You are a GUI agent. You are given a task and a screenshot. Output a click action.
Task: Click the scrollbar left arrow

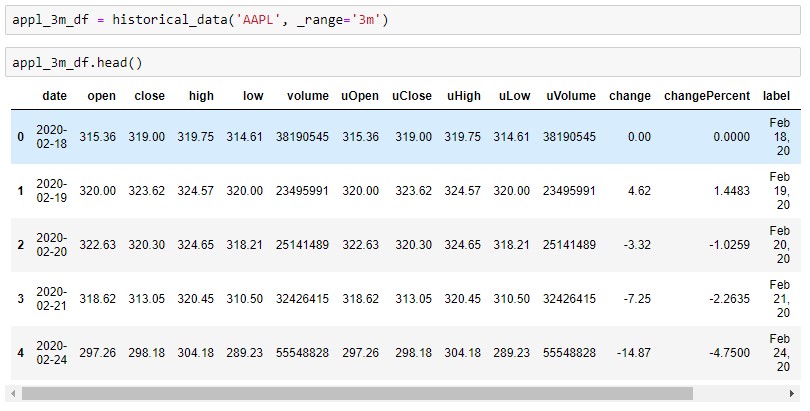point(13,393)
